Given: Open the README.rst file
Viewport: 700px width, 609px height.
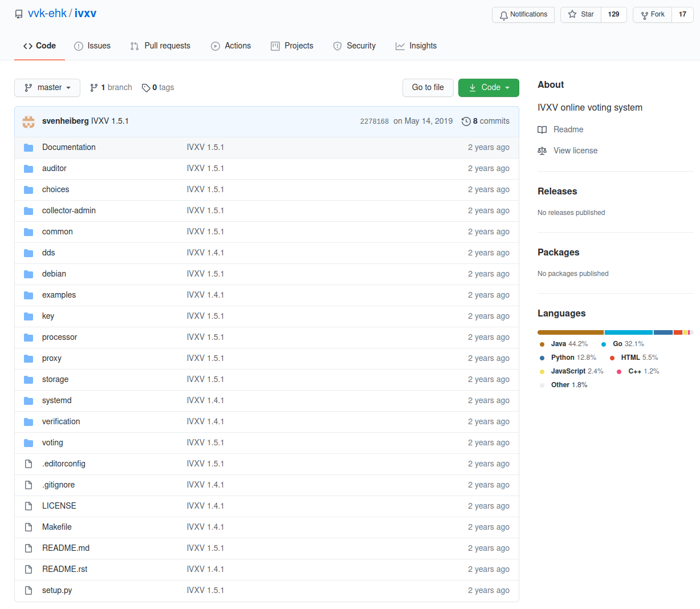Looking at the screenshot, I should point(65,570).
